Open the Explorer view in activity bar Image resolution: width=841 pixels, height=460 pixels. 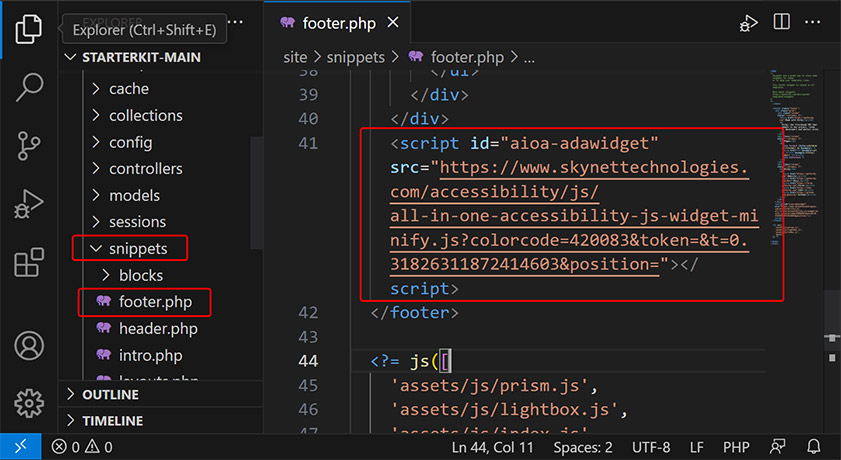tap(28, 29)
